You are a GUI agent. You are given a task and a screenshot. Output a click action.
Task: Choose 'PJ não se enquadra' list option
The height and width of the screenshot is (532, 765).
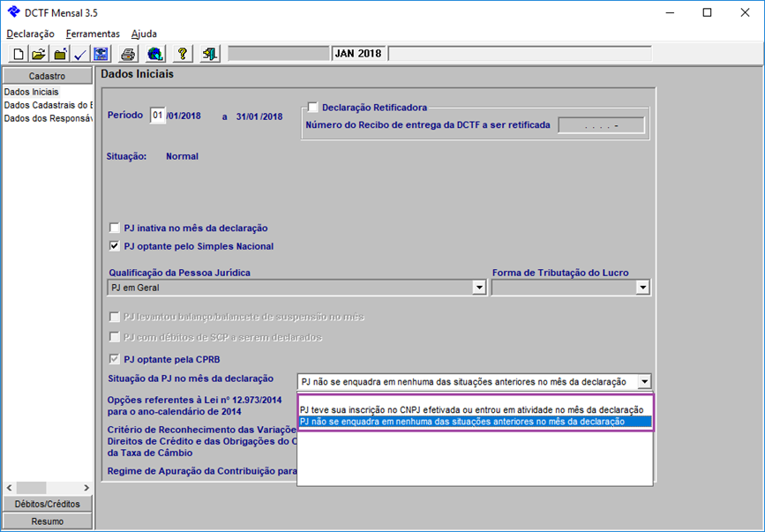pyautogui.click(x=476, y=422)
